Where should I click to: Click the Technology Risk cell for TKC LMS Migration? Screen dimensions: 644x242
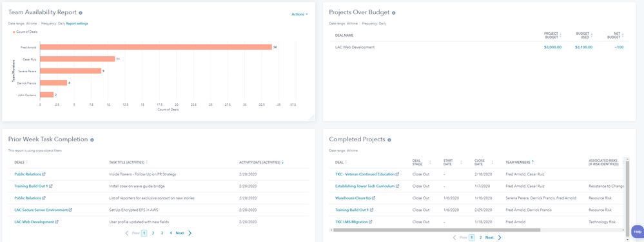click(601, 222)
